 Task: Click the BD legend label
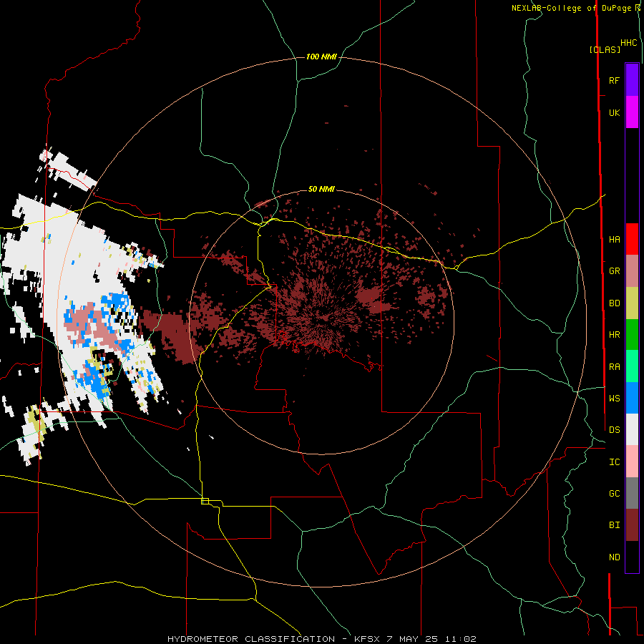click(x=614, y=303)
